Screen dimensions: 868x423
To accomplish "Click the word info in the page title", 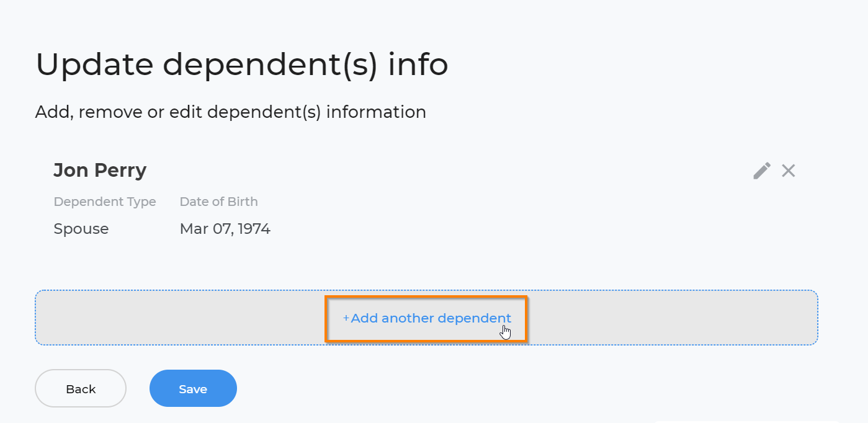I will [418, 64].
